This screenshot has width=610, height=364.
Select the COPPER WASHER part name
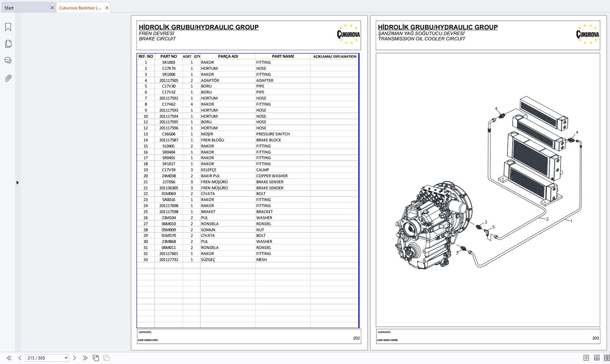point(272,176)
